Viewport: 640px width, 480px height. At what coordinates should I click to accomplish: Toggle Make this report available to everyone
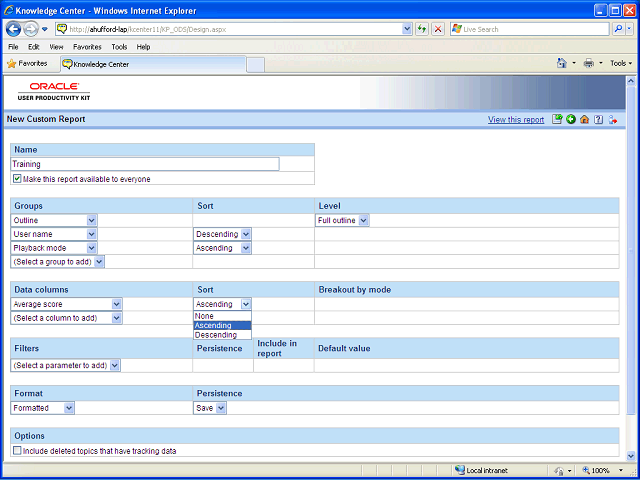[17, 179]
